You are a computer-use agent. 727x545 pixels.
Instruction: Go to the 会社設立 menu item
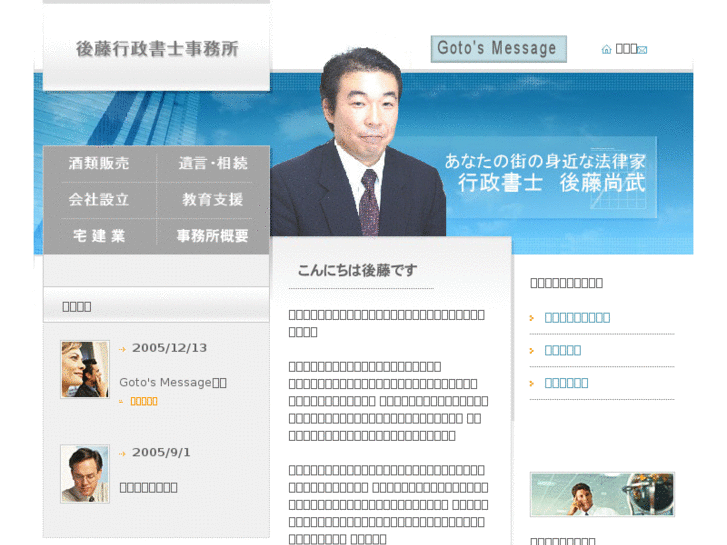(x=99, y=200)
